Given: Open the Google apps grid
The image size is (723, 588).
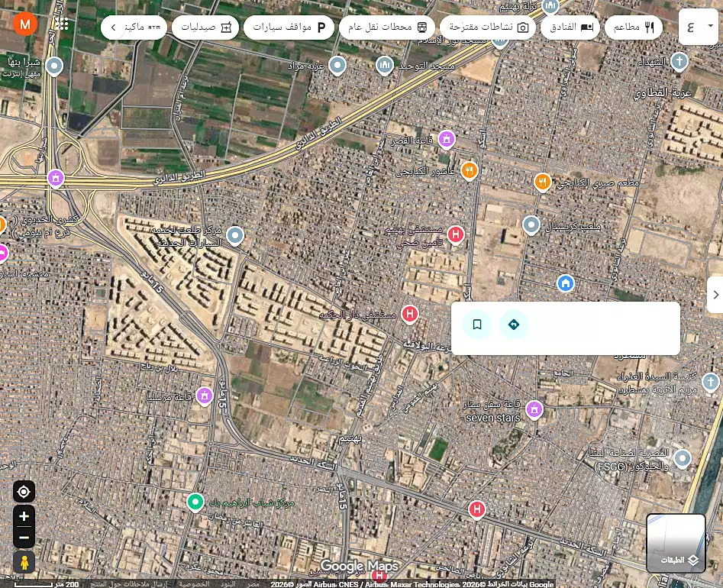Looking at the screenshot, I should pos(62,24).
